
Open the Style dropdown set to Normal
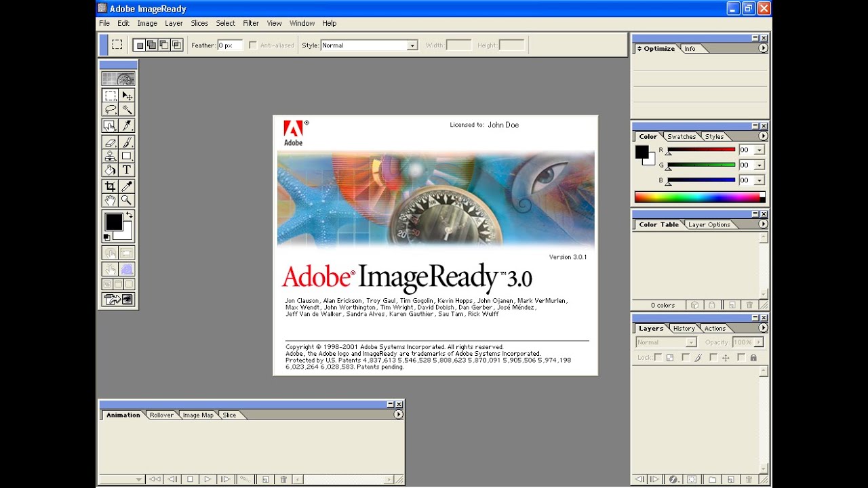369,45
